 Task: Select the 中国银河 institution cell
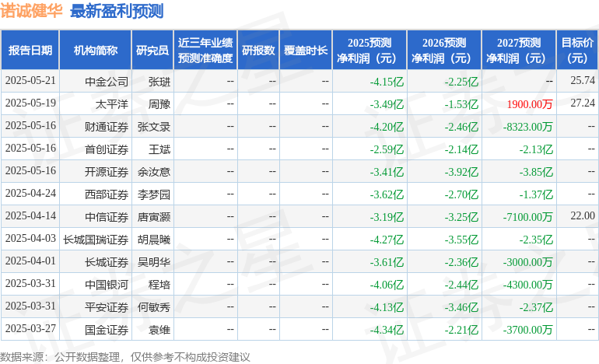click(107, 284)
